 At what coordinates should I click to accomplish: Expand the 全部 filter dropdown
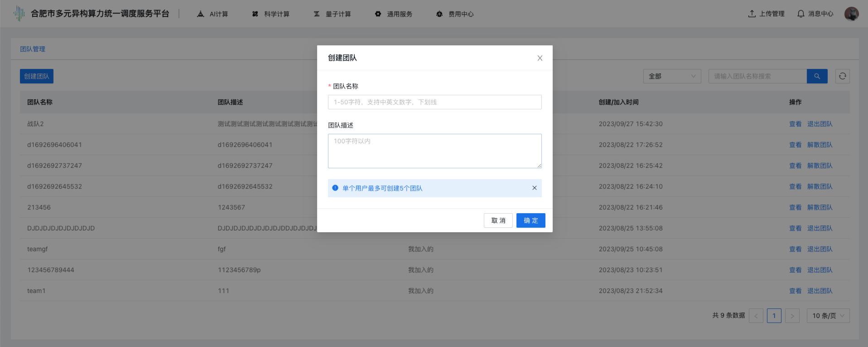point(672,76)
